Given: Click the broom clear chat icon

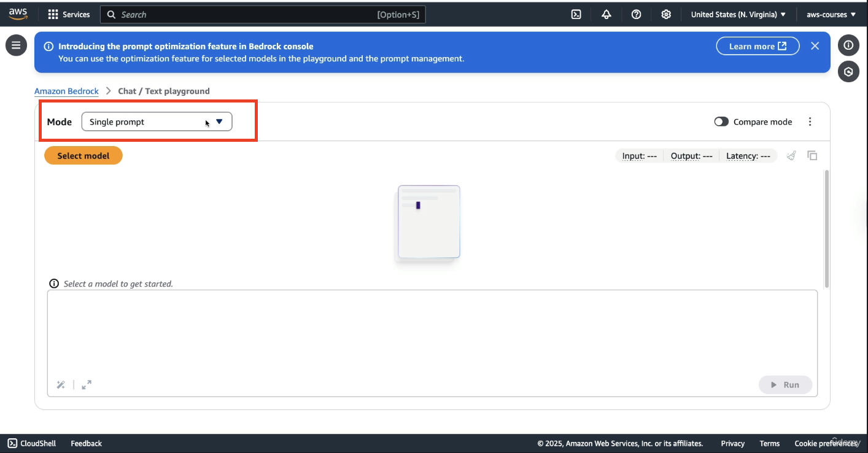Looking at the screenshot, I should (x=792, y=156).
